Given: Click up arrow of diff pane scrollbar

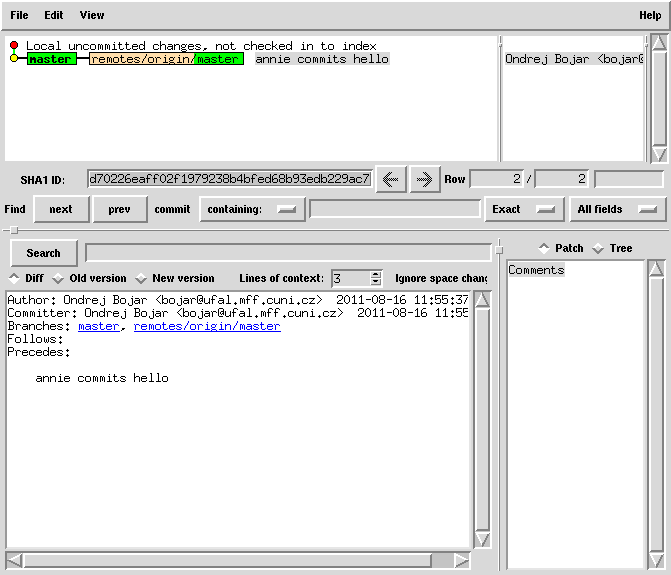Looking at the screenshot, I should tap(482, 299).
